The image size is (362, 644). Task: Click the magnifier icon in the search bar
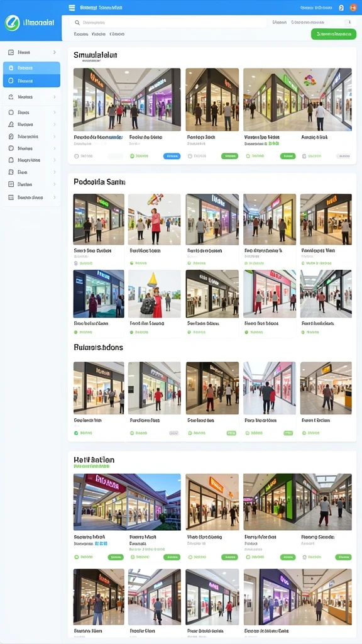pyautogui.click(x=77, y=23)
